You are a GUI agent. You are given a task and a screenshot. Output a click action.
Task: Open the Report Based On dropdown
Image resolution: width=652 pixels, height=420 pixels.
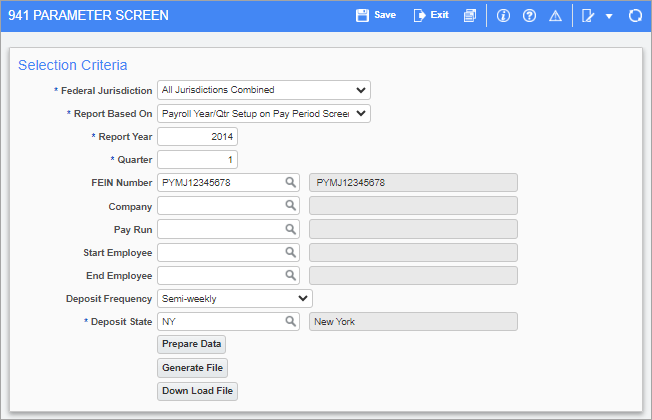[264, 114]
